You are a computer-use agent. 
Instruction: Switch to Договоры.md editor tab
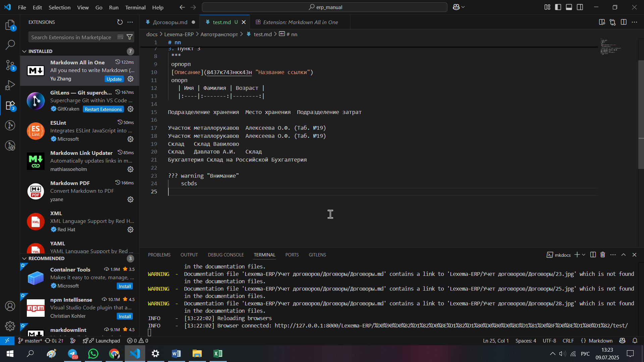170,22
